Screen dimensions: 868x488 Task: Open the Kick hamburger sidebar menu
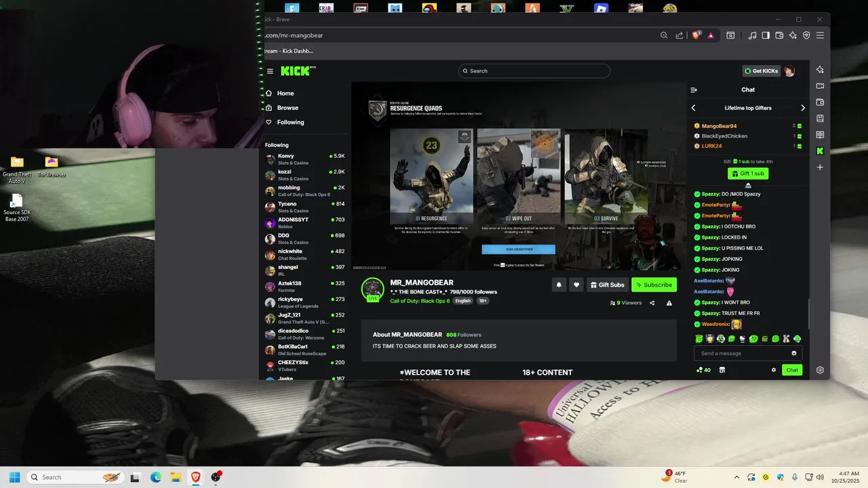(270, 71)
